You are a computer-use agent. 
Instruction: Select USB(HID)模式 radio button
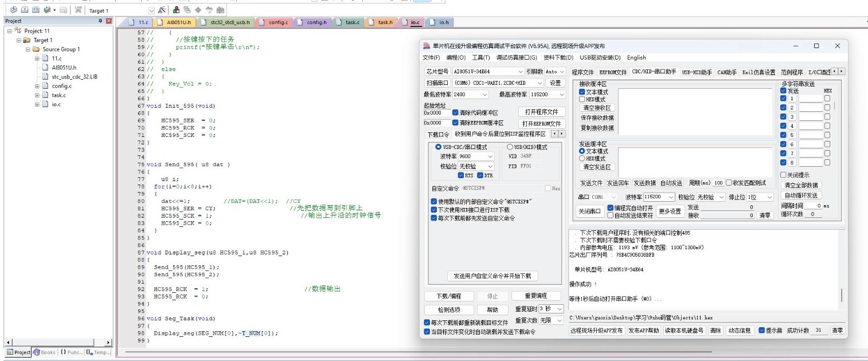pyautogui.click(x=510, y=147)
